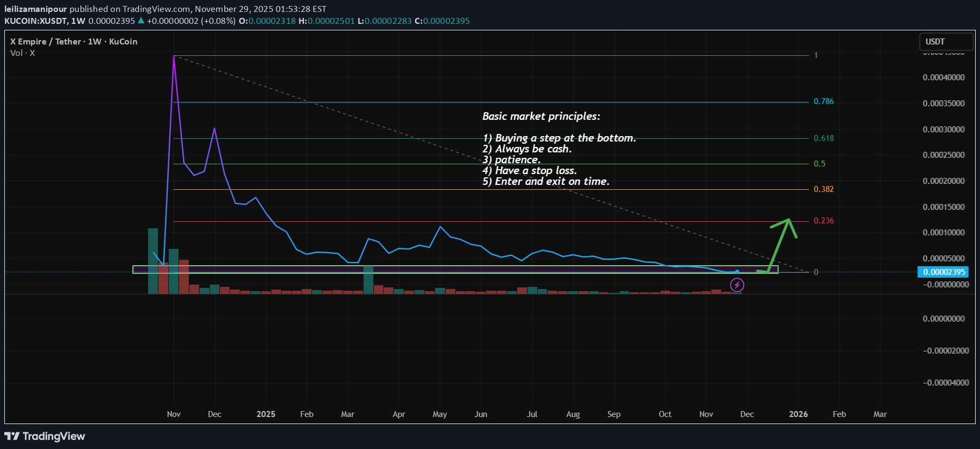Click the 0.00040000 price axis label
This screenshot has width=980, height=449.
944,78
